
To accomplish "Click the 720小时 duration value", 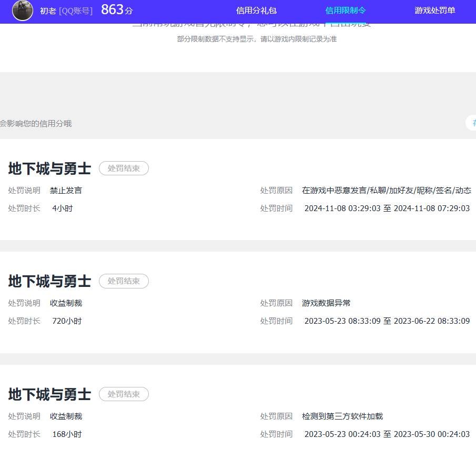I will point(66,321).
